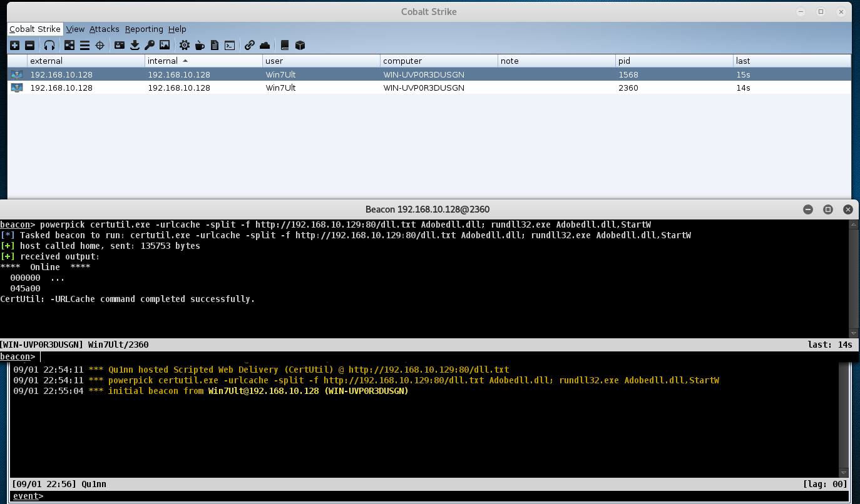Open the Keystrokes key icon

150,45
